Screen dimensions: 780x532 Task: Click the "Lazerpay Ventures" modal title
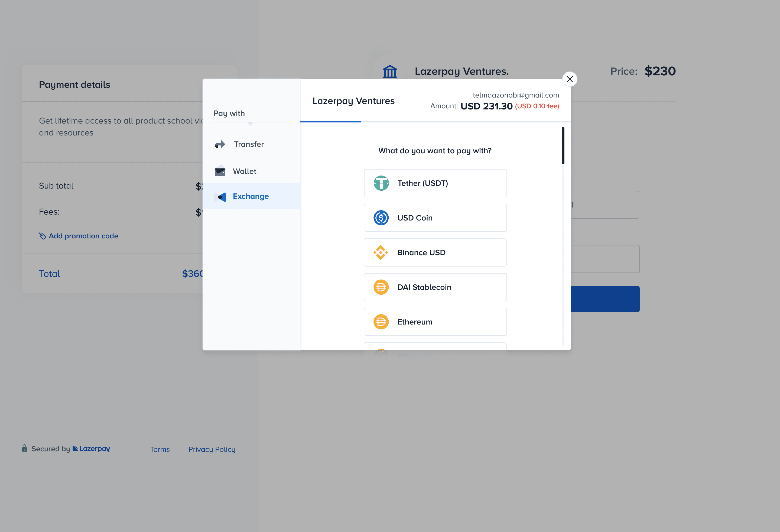353,101
